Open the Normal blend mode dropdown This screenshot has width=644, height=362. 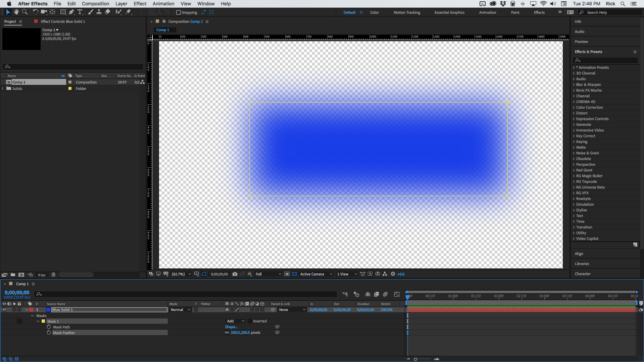180,310
